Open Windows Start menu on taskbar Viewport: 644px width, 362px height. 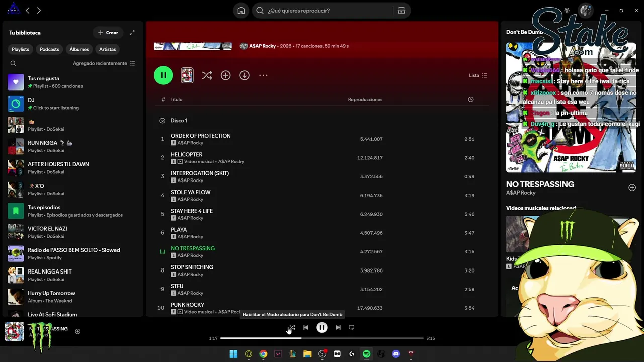233,354
